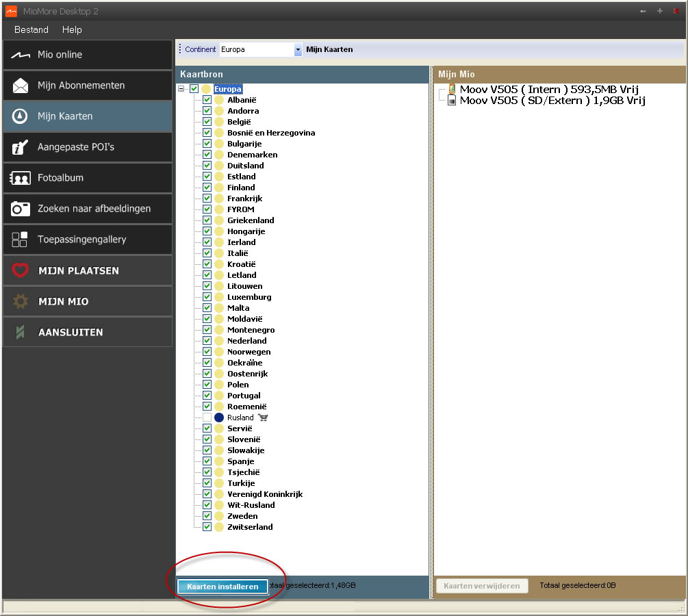The image size is (688, 616).
Task: Select the Rusland row label
Action: tap(240, 418)
